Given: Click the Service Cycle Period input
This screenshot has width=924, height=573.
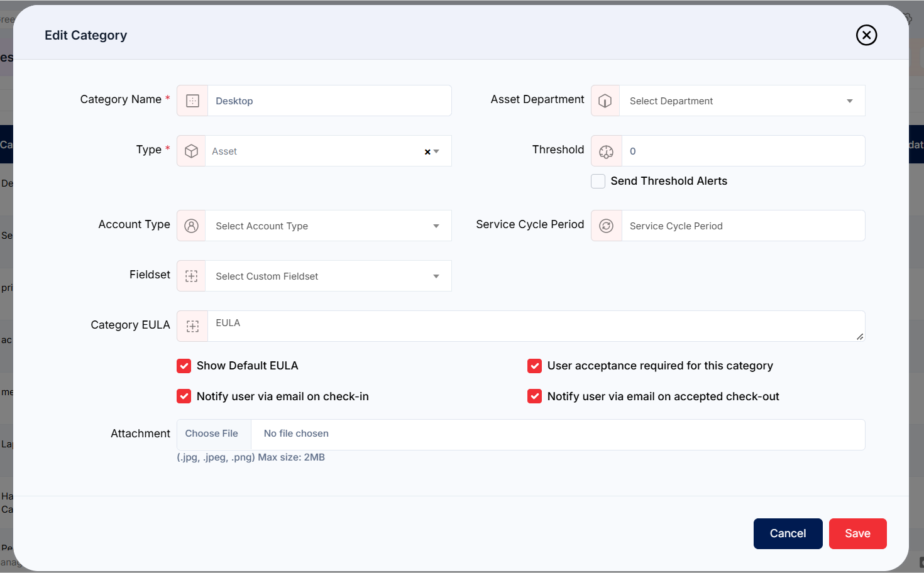Looking at the screenshot, I should 744,226.
